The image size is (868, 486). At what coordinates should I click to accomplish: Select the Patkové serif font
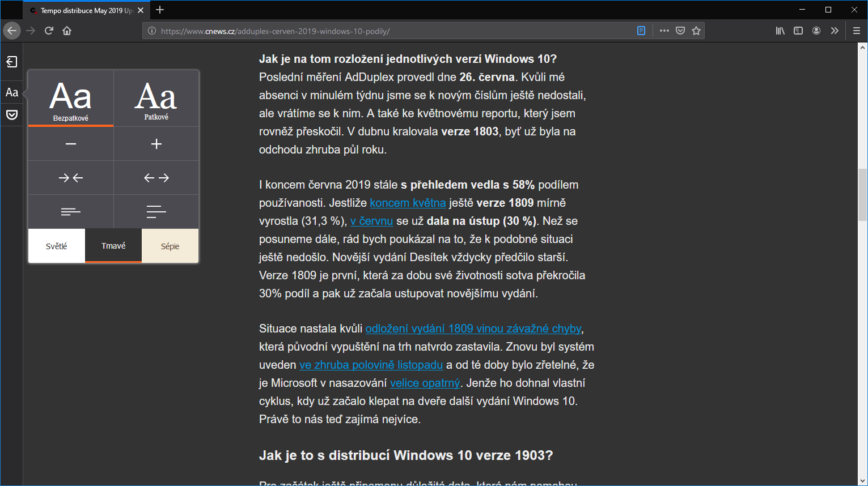(x=156, y=99)
